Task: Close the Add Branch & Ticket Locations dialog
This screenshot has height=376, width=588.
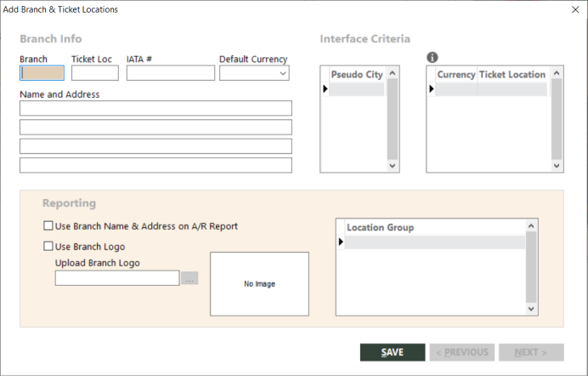Action: coord(575,9)
